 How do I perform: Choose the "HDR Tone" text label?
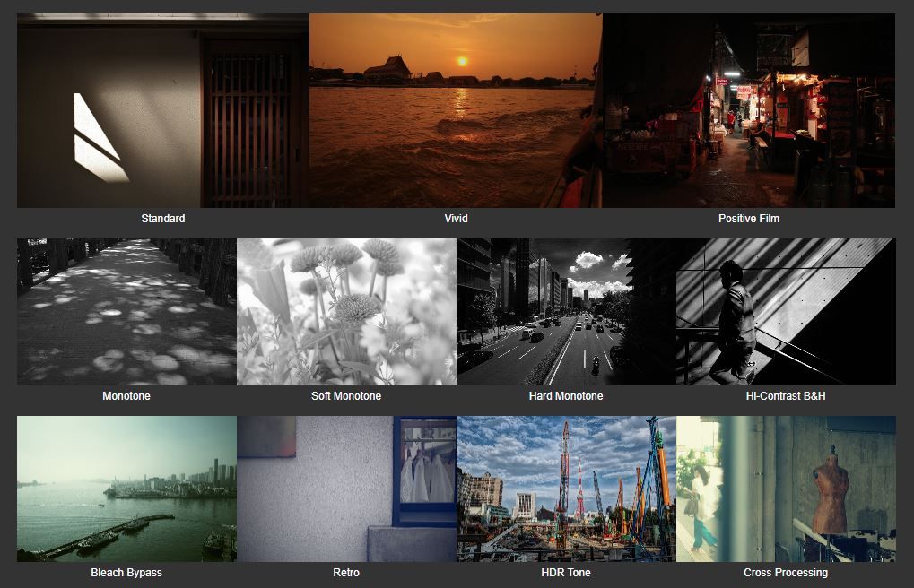tap(566, 573)
